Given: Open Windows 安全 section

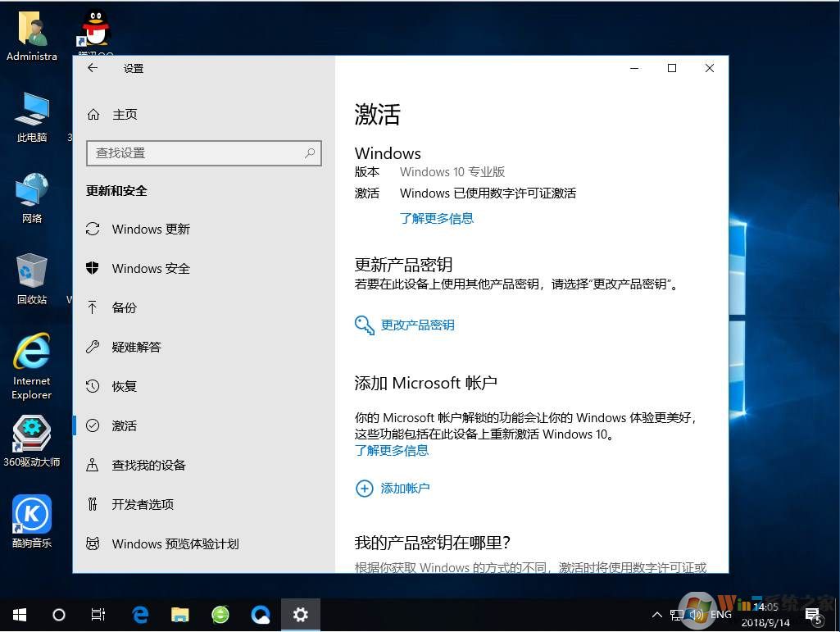Looking at the screenshot, I should 151,268.
